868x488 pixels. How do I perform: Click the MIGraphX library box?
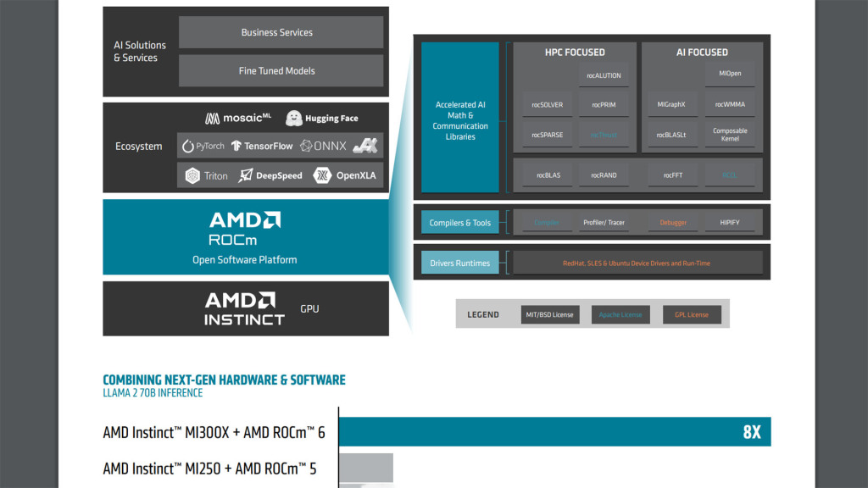pos(671,104)
